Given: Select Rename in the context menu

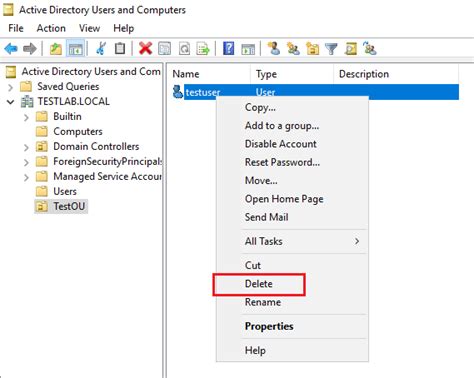Looking at the screenshot, I should (x=263, y=302).
